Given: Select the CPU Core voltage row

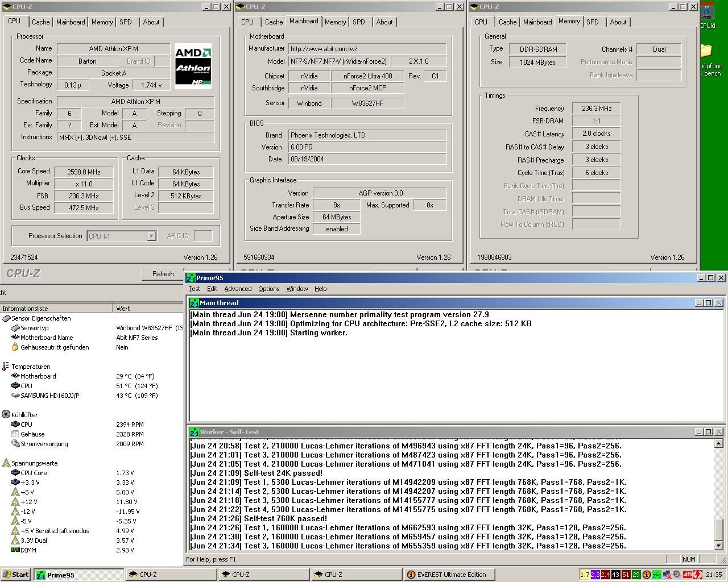Looking at the screenshot, I should [91, 473].
